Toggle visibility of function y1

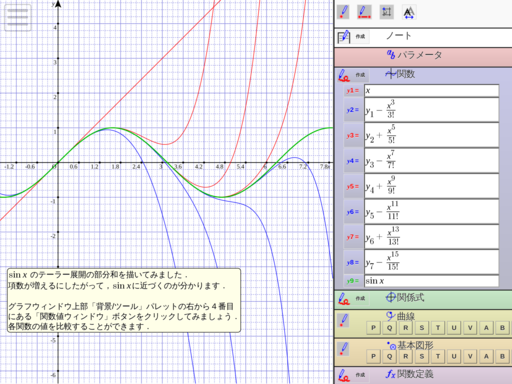coord(353,91)
